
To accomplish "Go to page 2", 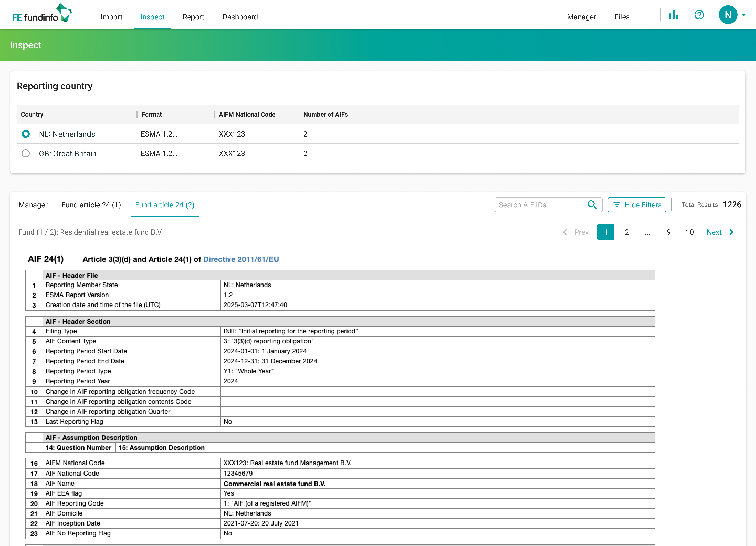I will pyautogui.click(x=627, y=232).
